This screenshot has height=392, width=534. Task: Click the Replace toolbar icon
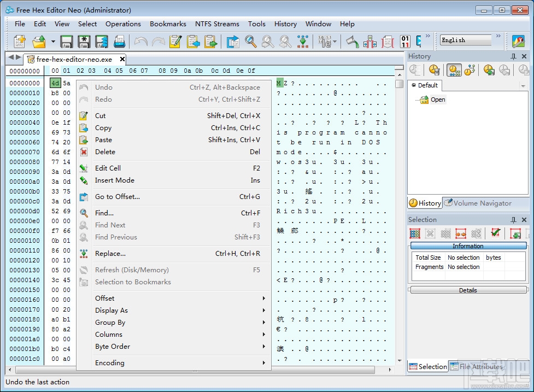click(302, 42)
